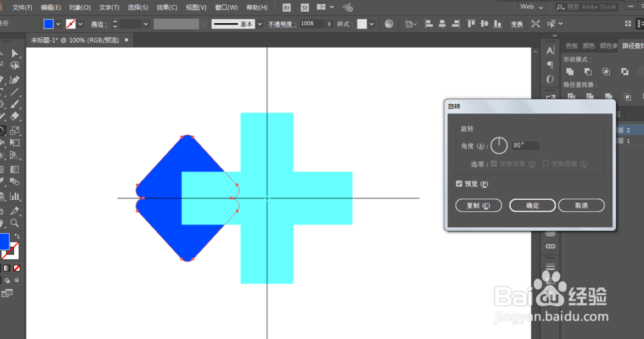644x339 pixels.
Task: Select the Perspective Grid tool
Action: click(x=15, y=155)
